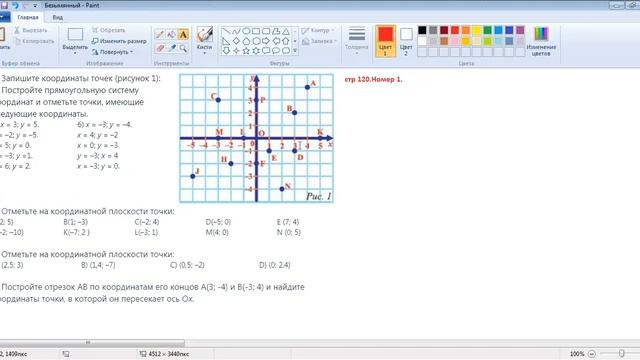Click the Copy (Копировать) button

[34, 41]
